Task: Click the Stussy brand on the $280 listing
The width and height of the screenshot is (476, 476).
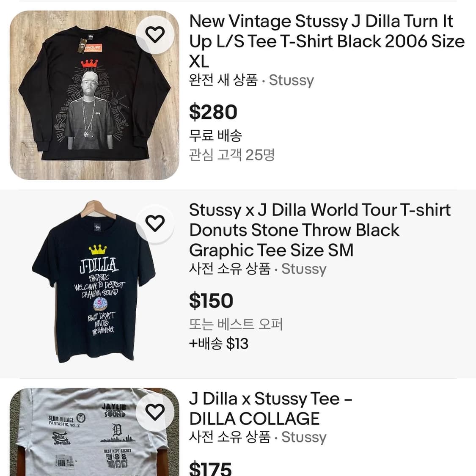Action: pyautogui.click(x=292, y=80)
